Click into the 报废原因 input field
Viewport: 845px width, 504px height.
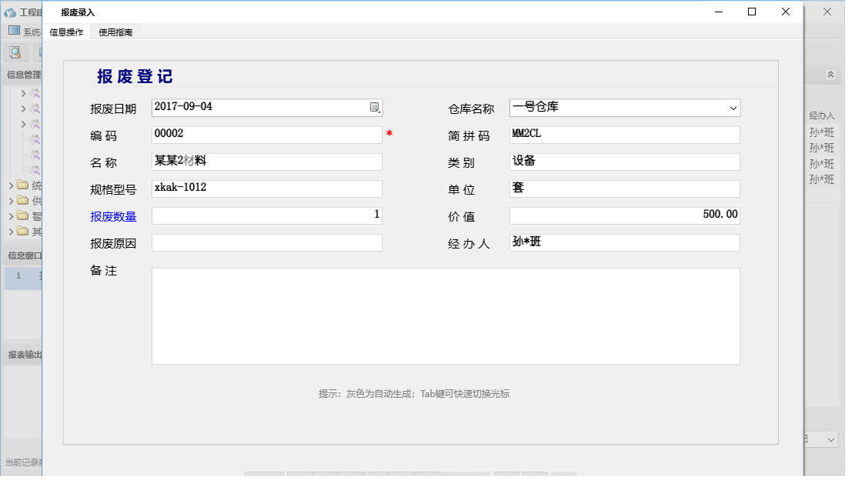point(267,242)
